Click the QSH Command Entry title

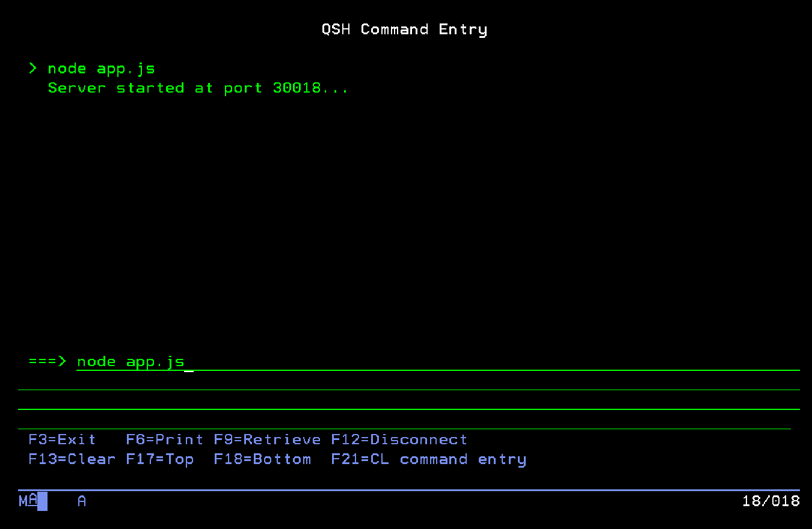point(404,29)
